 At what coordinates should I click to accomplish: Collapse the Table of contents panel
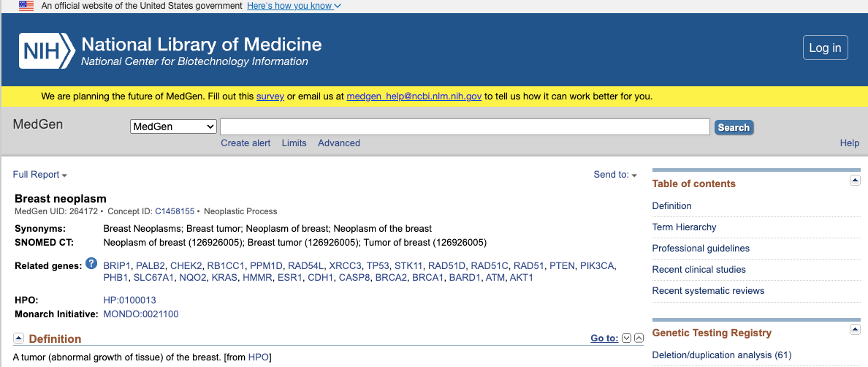tap(855, 181)
